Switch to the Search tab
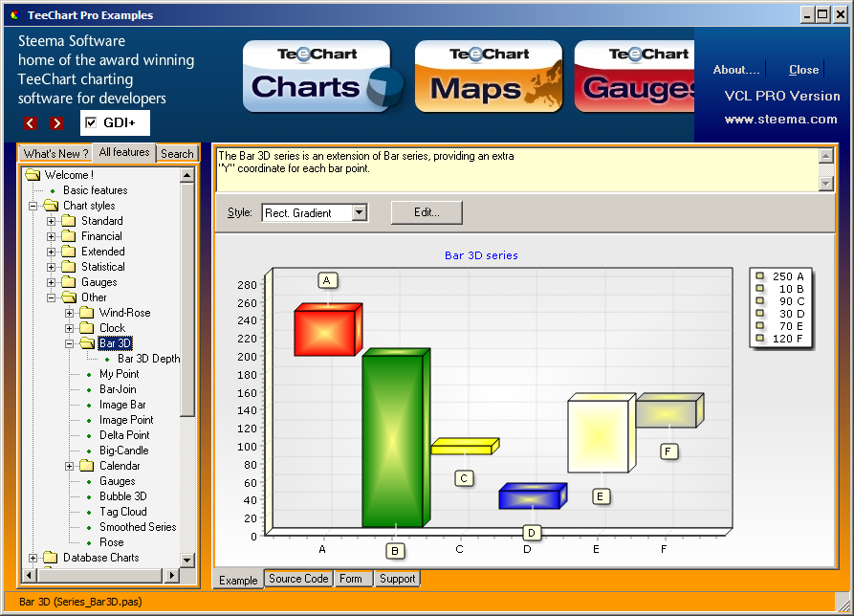 pos(177,154)
